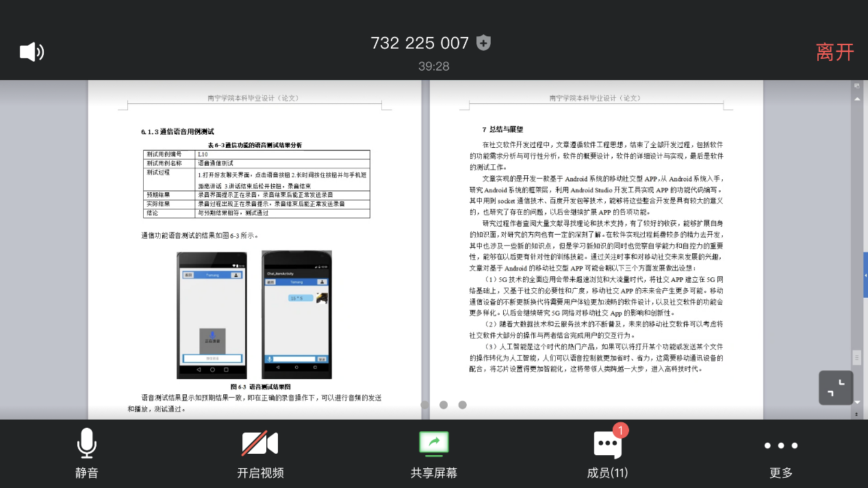Toggle the speaker audio icon

(x=31, y=52)
